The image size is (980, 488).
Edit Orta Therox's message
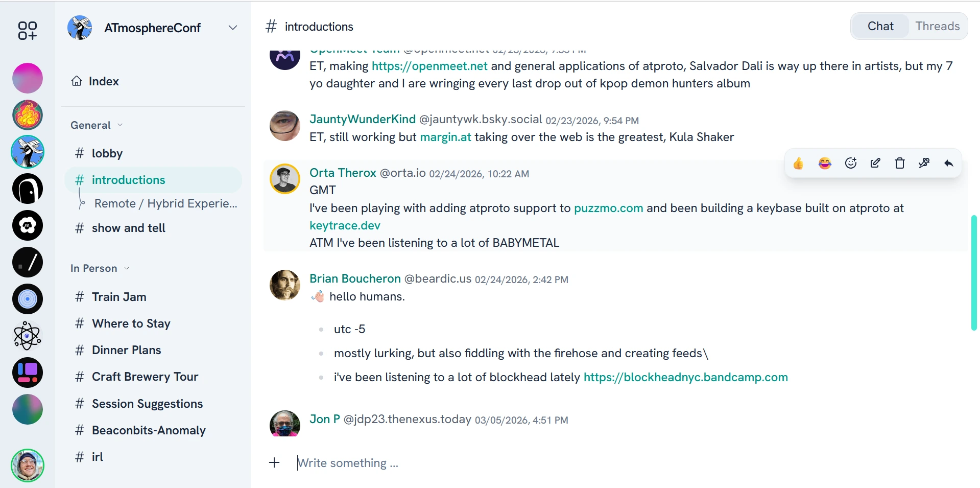click(875, 164)
